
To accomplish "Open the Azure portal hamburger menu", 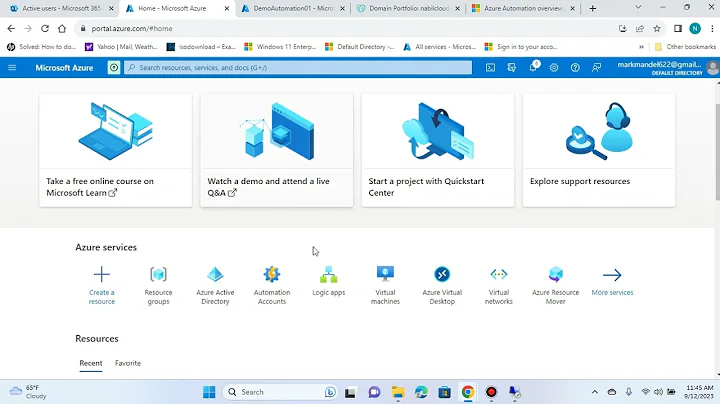I will coord(12,67).
